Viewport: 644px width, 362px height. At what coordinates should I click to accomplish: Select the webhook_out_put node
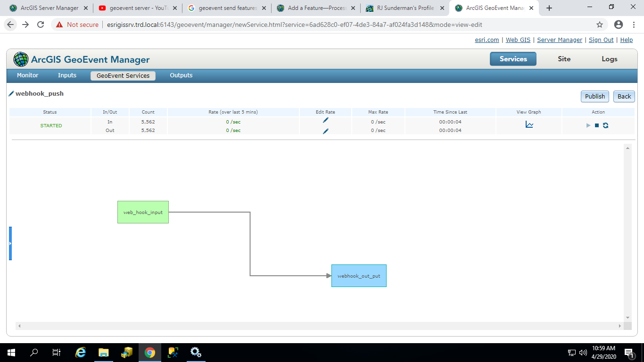pos(359,276)
